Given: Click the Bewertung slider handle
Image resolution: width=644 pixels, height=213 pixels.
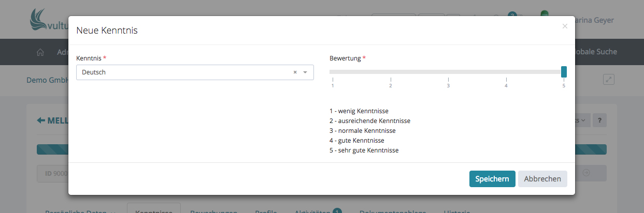Looking at the screenshot, I should 564,72.
